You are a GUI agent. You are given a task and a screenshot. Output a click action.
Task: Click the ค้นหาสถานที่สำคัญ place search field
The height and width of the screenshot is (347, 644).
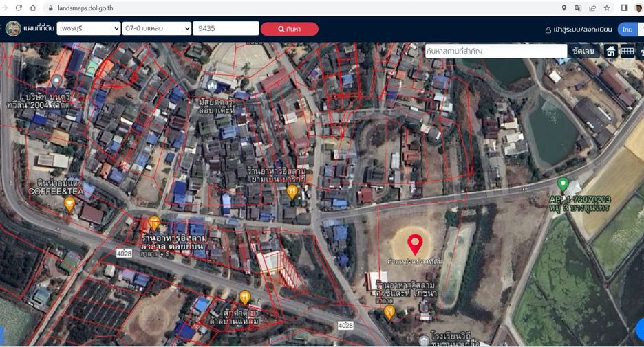pos(496,51)
